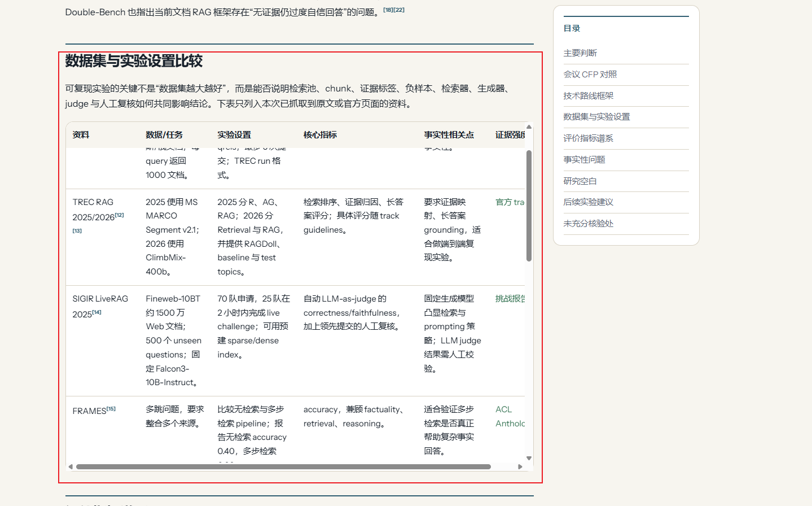
Task: Open 评价指标谱系 contents link
Action: (x=588, y=138)
